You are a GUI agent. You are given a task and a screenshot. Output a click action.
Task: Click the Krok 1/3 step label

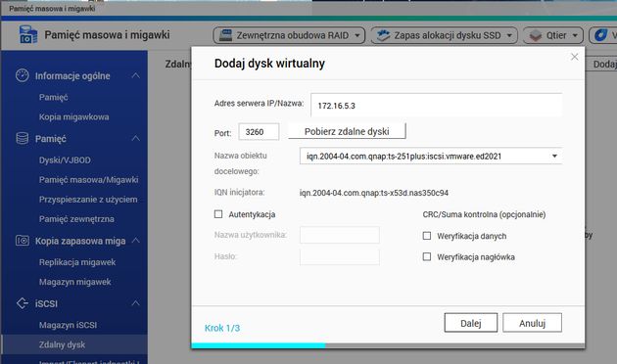tap(222, 328)
